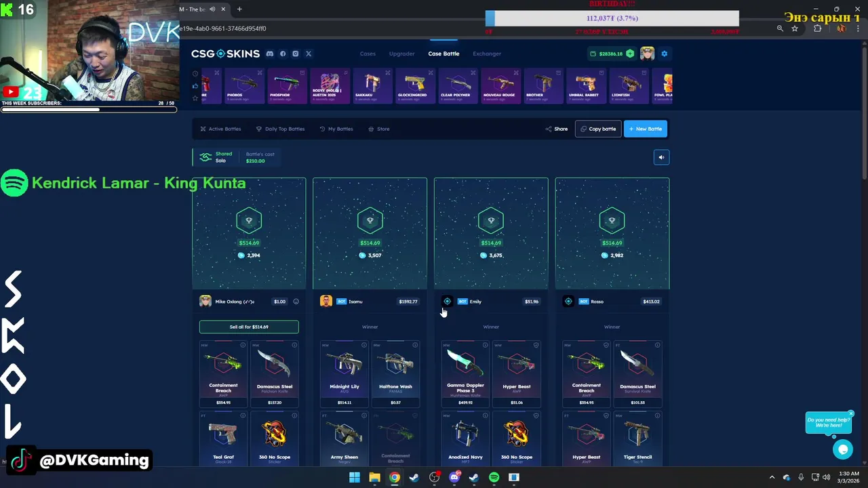Viewport: 868px width, 488px height.
Task: Click Isamu's bot avatar
Action: 326,302
